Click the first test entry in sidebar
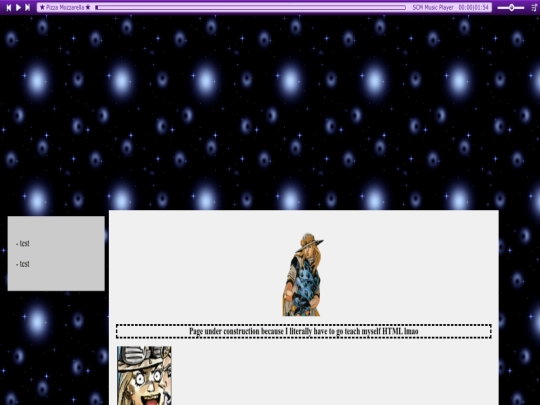540x405 pixels. [23, 243]
